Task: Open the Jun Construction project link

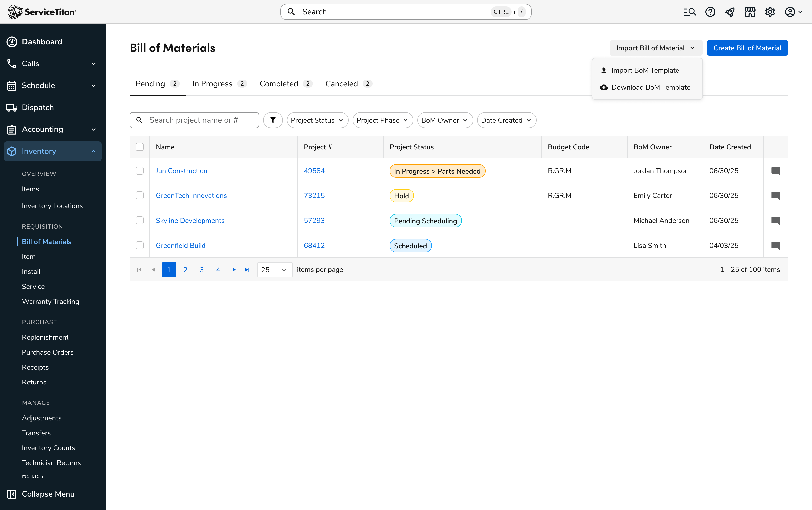Action: click(181, 171)
